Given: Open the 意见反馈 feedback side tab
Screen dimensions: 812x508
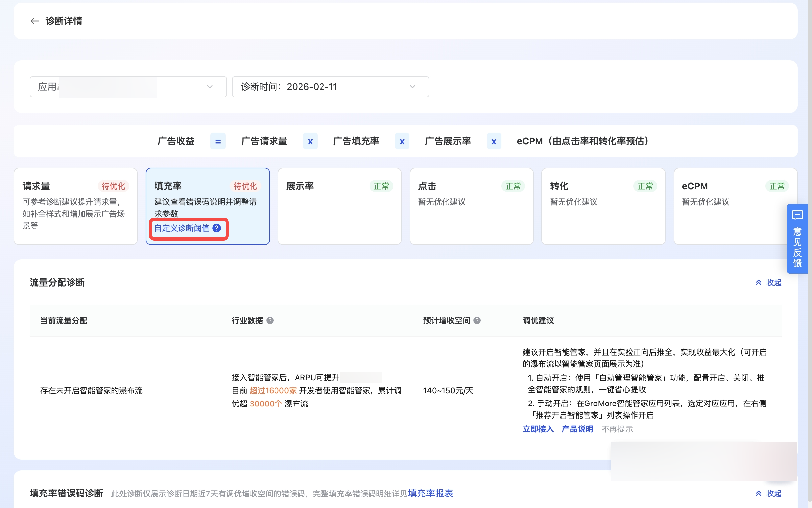Looking at the screenshot, I should (797, 239).
